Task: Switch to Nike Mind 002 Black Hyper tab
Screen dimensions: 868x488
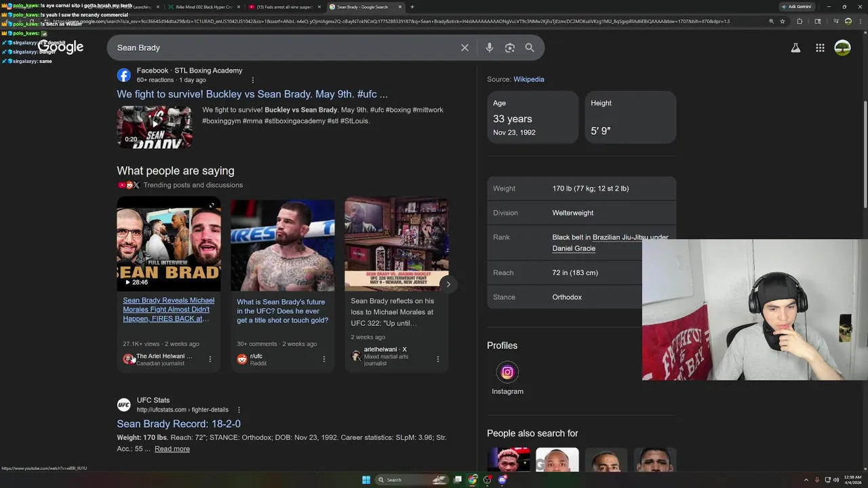Action: pos(203,7)
